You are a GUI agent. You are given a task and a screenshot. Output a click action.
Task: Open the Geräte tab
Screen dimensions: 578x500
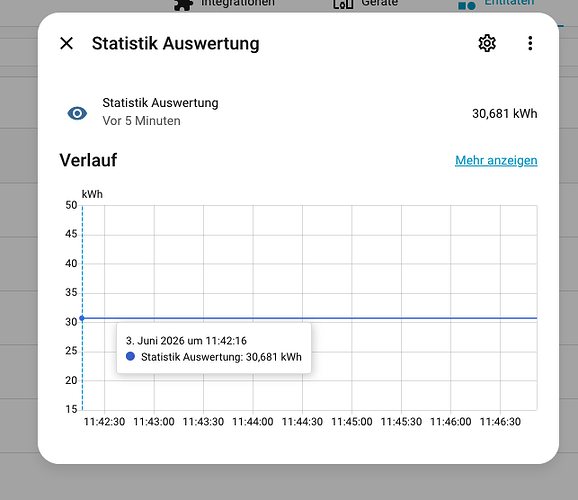coord(365,4)
